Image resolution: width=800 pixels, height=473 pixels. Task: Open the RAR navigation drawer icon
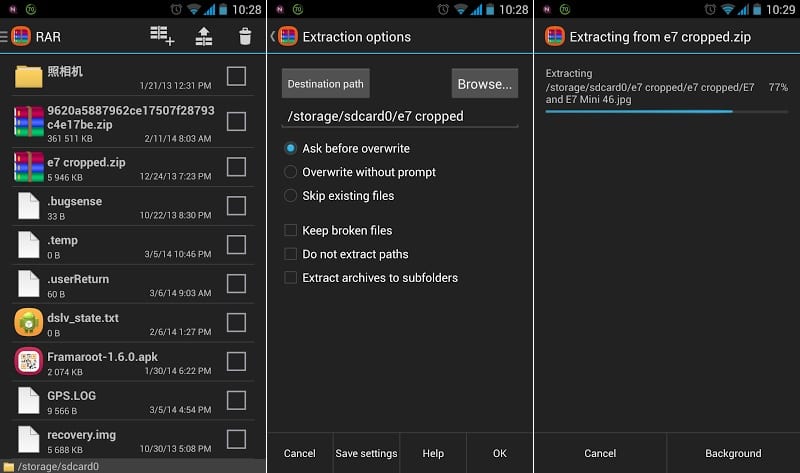17,37
